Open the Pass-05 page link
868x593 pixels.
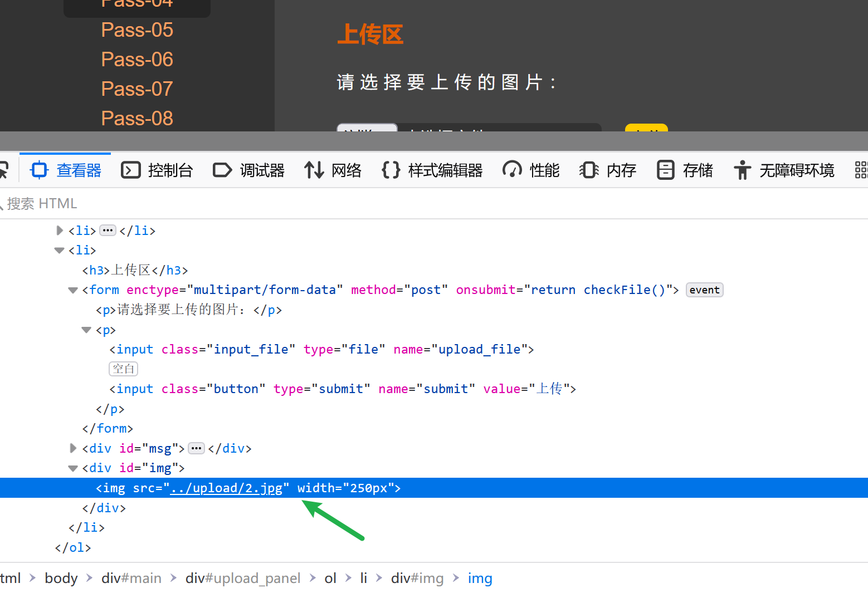coord(137,30)
